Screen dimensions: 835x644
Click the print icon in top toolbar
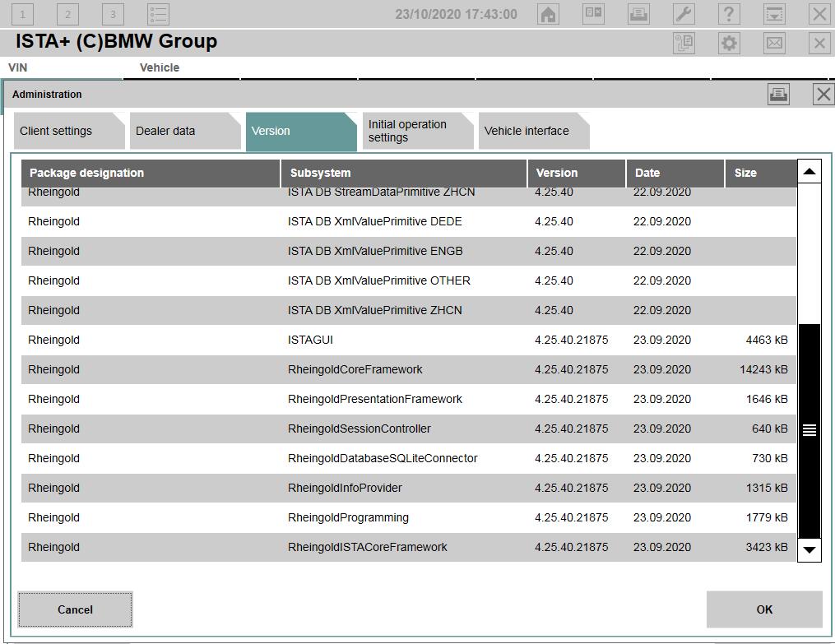click(638, 14)
